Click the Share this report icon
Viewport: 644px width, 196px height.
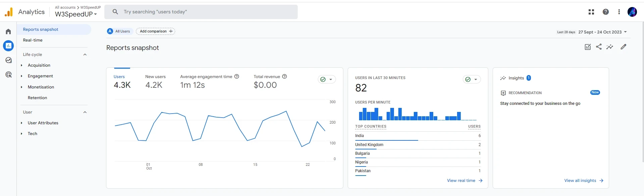(599, 47)
